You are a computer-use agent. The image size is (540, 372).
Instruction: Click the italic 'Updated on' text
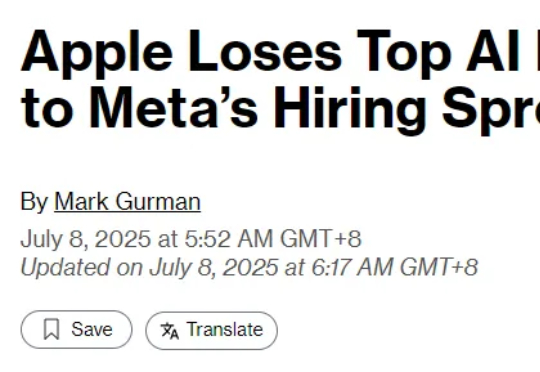[x=82, y=268]
